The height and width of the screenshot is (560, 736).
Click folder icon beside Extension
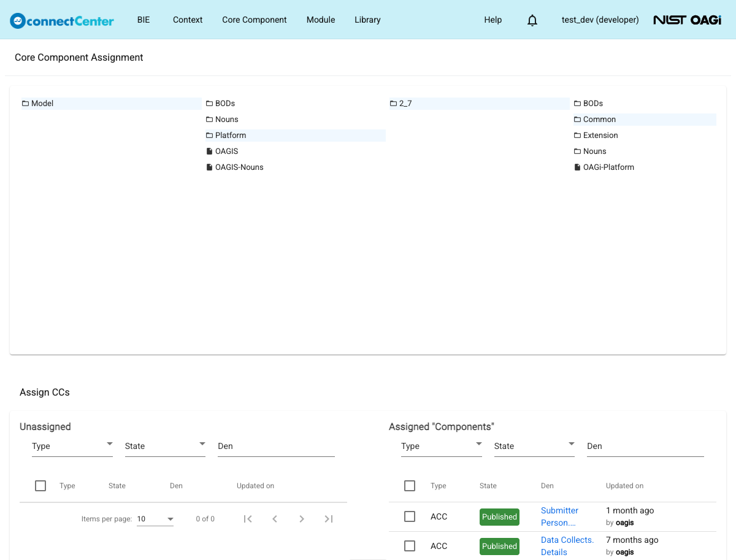[578, 136]
